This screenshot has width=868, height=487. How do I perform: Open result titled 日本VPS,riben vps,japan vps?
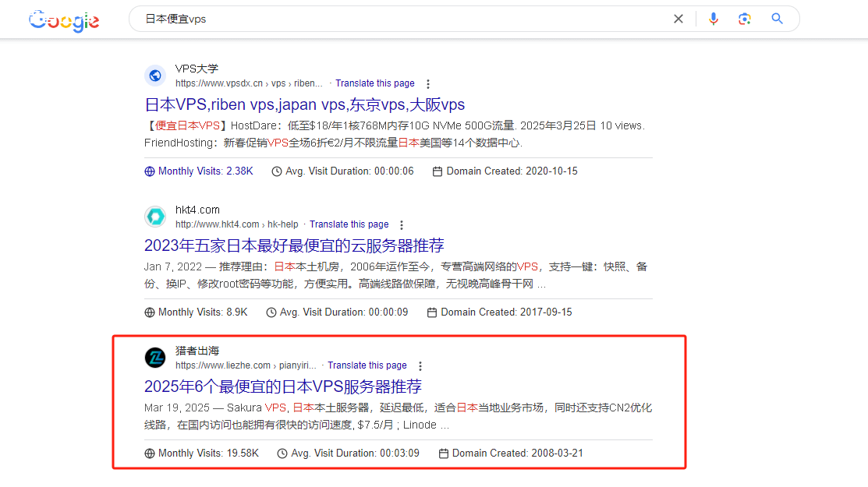pos(304,104)
